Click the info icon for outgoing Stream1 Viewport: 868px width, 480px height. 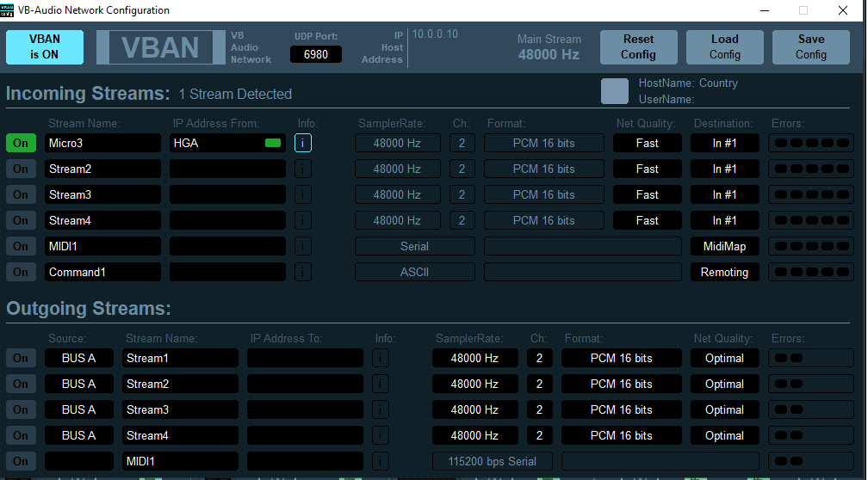381,358
